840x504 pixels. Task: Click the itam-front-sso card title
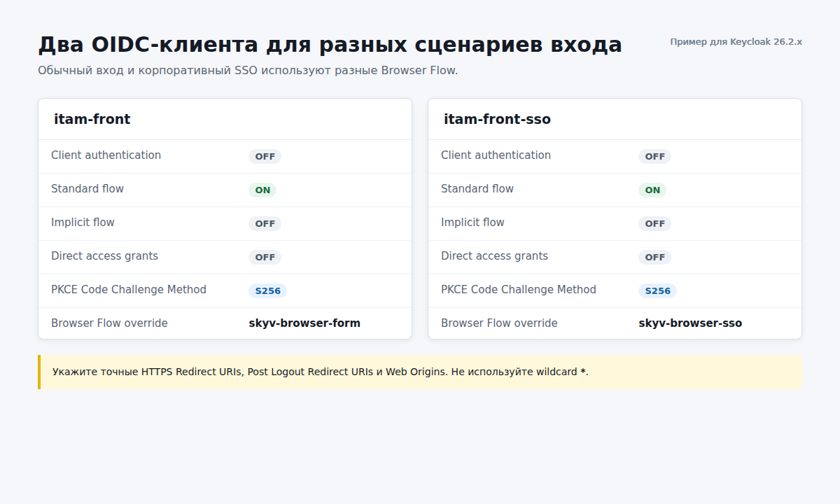pyautogui.click(x=497, y=119)
